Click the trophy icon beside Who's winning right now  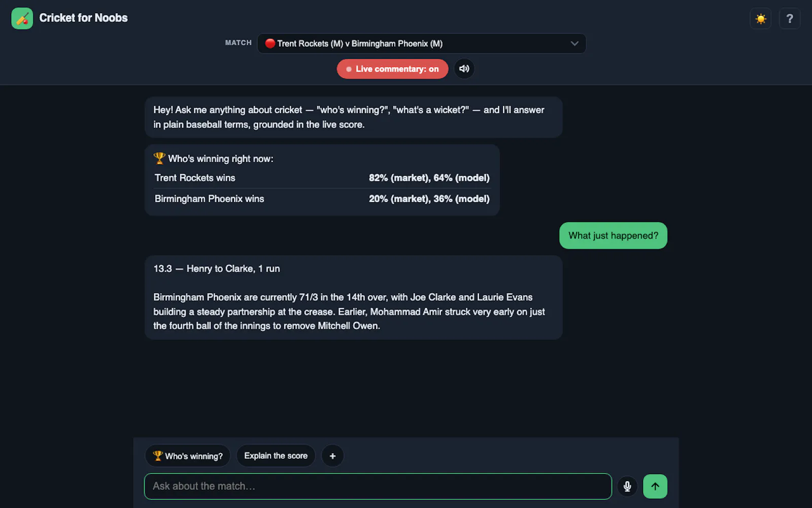tap(159, 158)
